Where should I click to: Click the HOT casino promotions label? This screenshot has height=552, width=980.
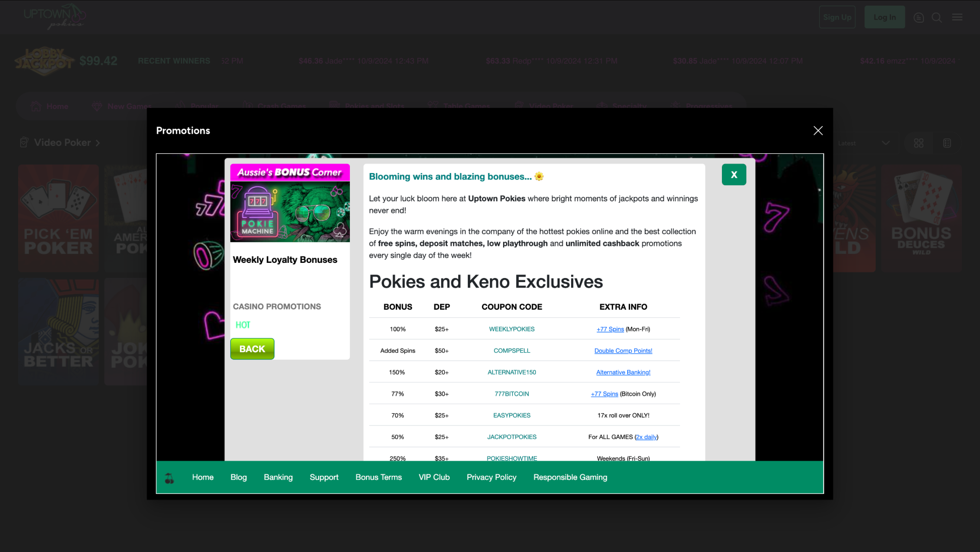click(242, 325)
